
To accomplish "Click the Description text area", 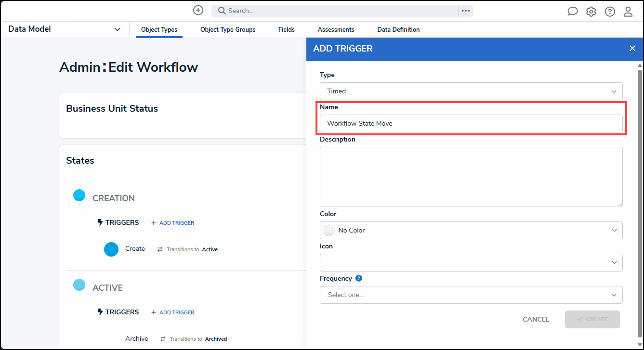I will coord(471,177).
